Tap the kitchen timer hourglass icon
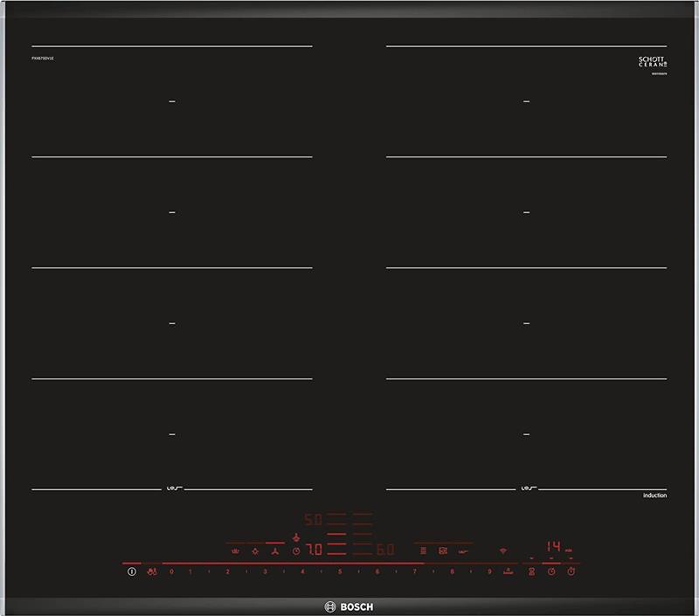 (x=530, y=571)
